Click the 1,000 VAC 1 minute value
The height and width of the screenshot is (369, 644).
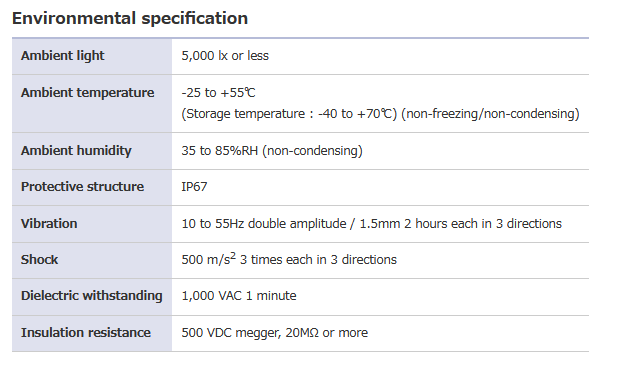pyautogui.click(x=239, y=295)
